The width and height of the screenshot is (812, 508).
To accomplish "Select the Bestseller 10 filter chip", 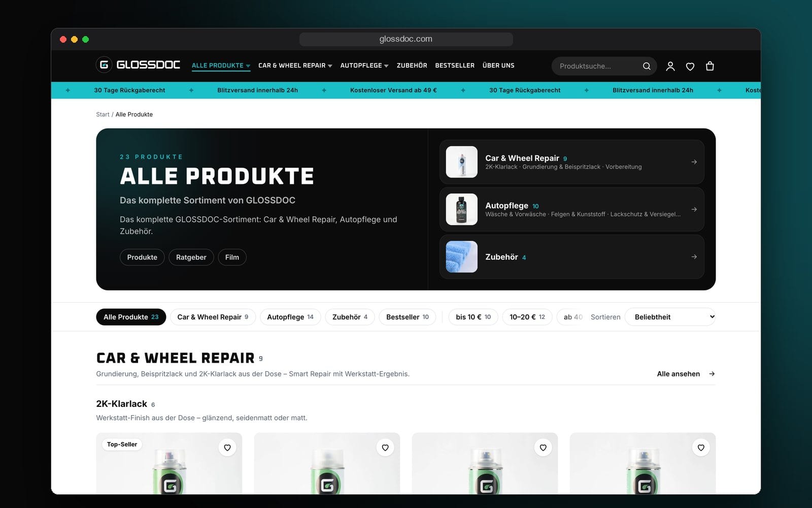I will click(x=408, y=317).
